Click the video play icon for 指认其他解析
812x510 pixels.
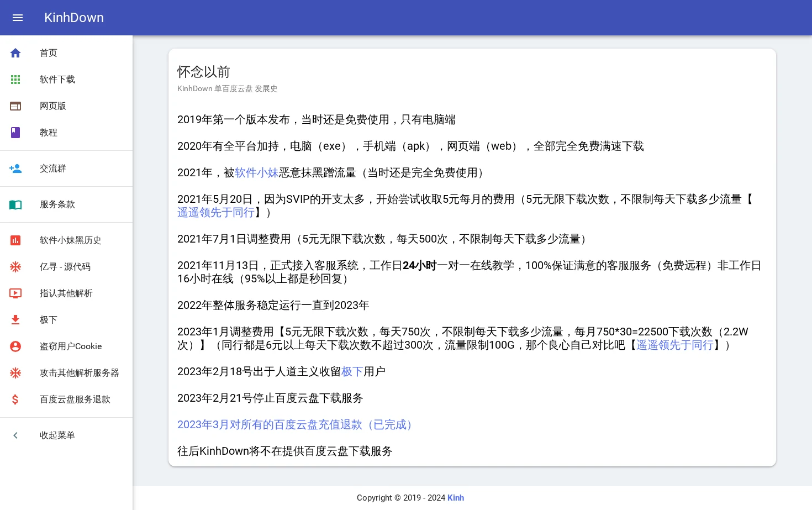click(15, 293)
